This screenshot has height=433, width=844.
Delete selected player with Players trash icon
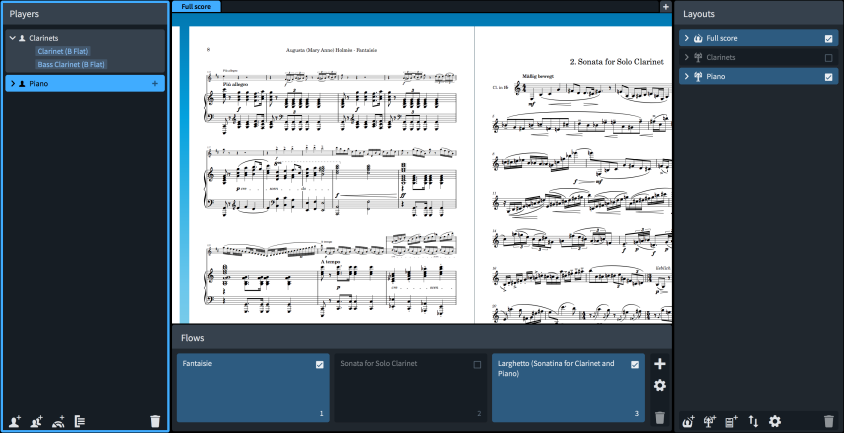pyautogui.click(x=155, y=421)
